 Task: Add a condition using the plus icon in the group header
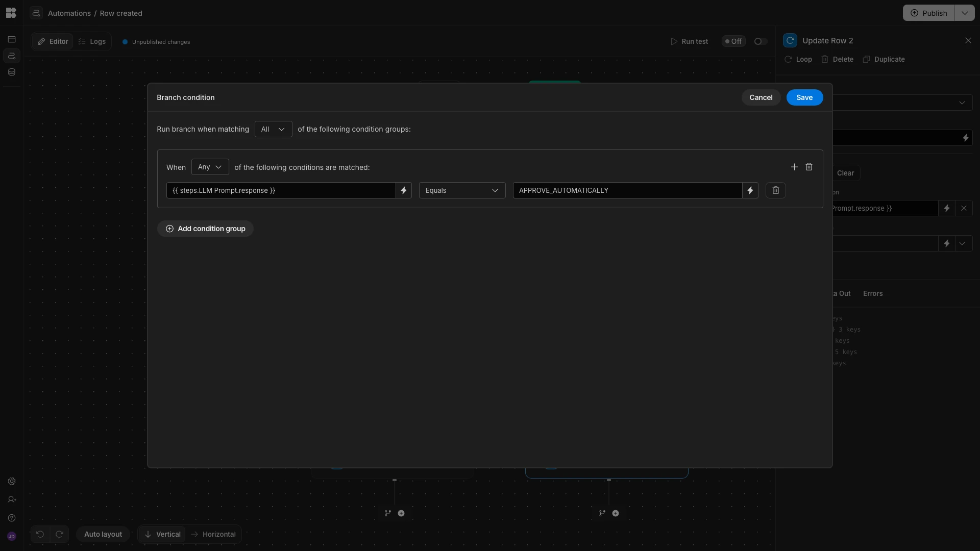[794, 167]
